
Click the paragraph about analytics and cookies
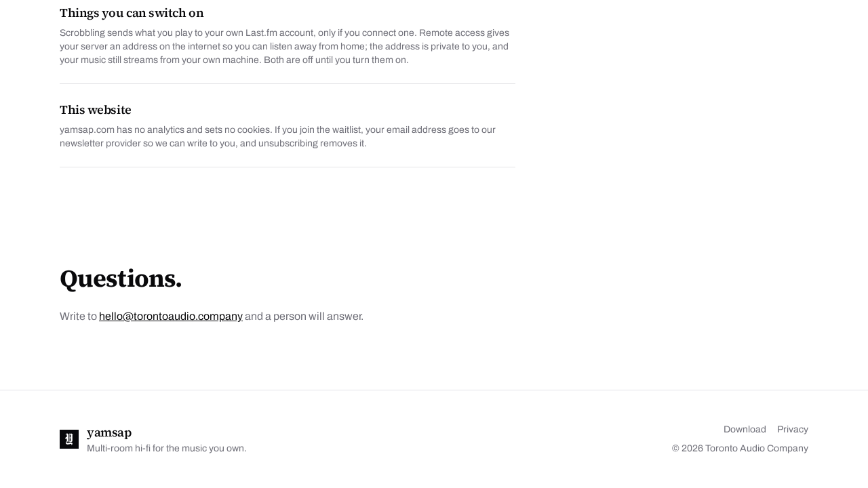278,137
